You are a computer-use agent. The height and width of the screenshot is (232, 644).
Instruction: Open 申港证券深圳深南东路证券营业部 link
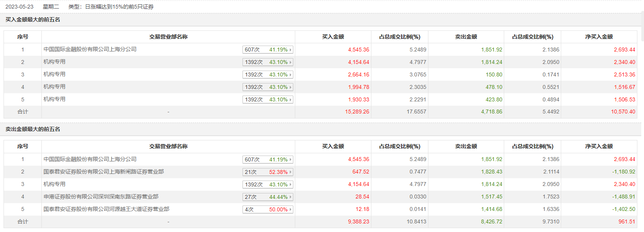101,197
